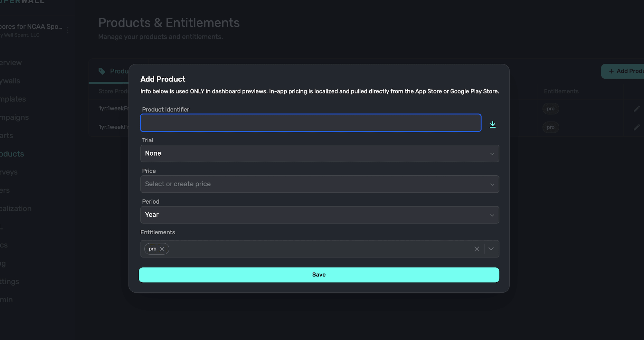
Task: Open Settings in the sidebar
Action: [x=10, y=281]
